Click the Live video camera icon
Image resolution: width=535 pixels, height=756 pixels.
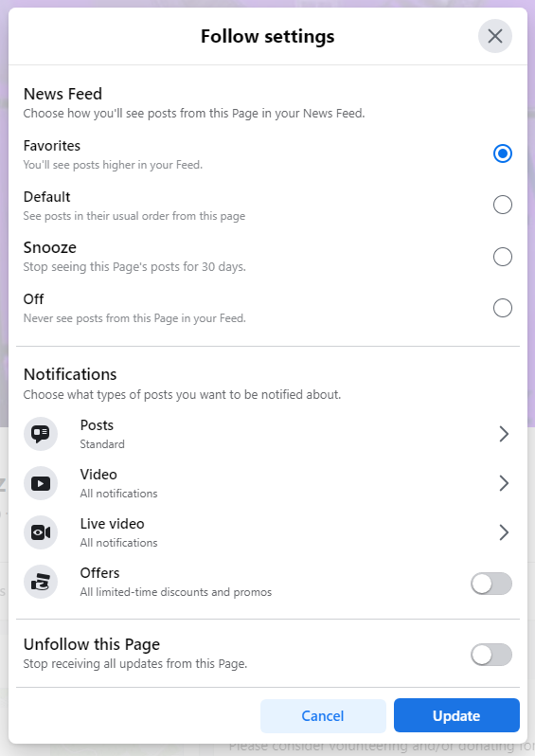point(41,532)
